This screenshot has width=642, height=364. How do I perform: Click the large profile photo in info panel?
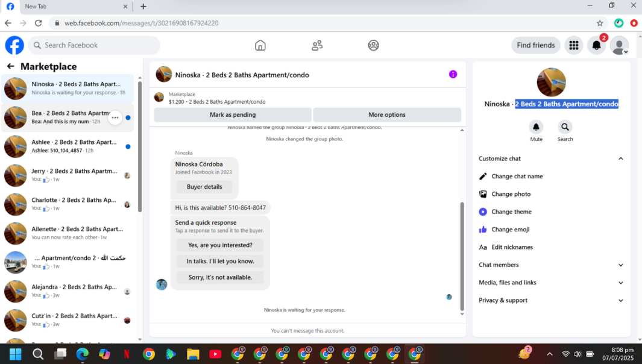coord(551,83)
